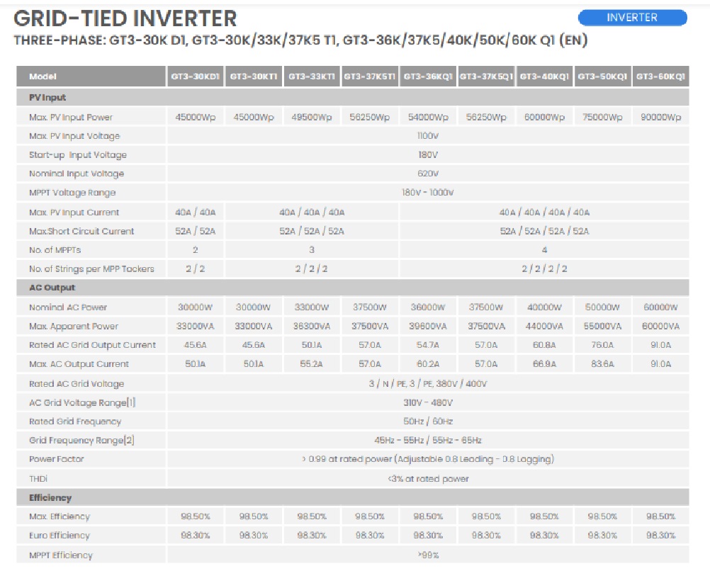The width and height of the screenshot is (710, 588).
Task: Click the "Nominal AC Power" row label
Action: (x=68, y=307)
